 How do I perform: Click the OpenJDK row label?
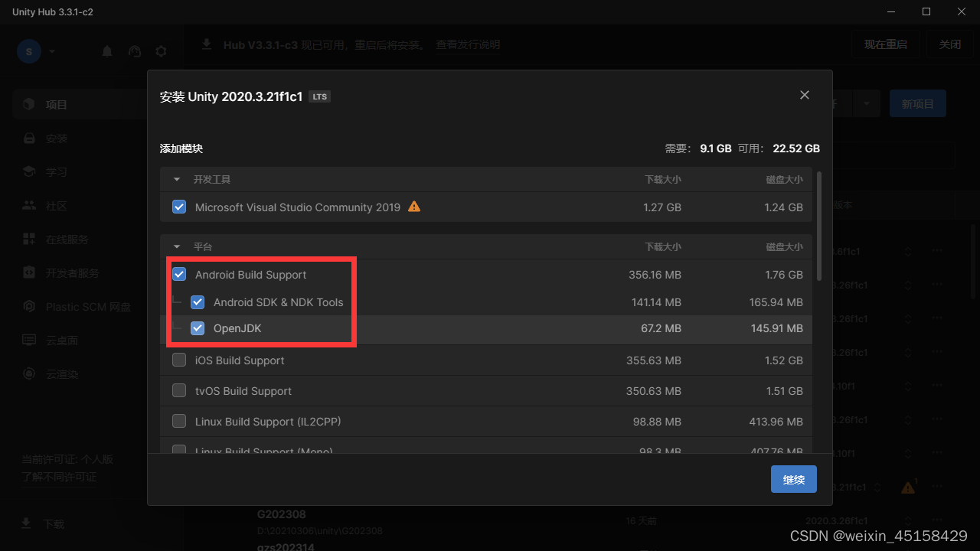(x=238, y=329)
